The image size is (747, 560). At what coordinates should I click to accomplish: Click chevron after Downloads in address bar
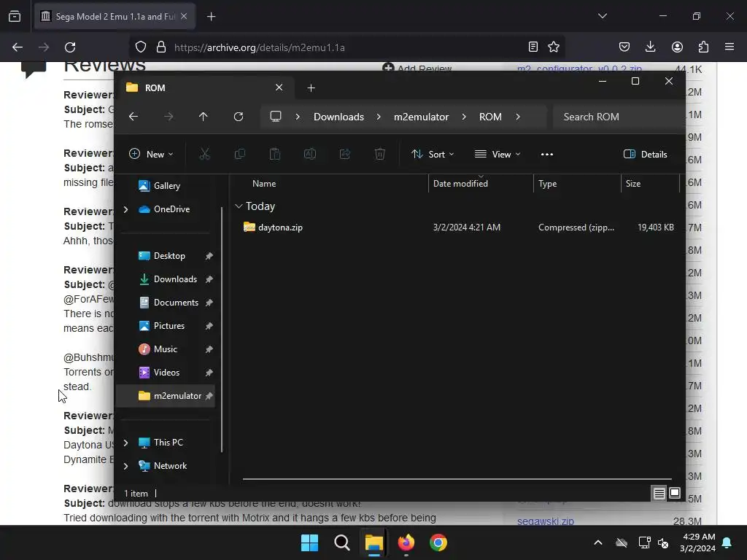tap(379, 117)
